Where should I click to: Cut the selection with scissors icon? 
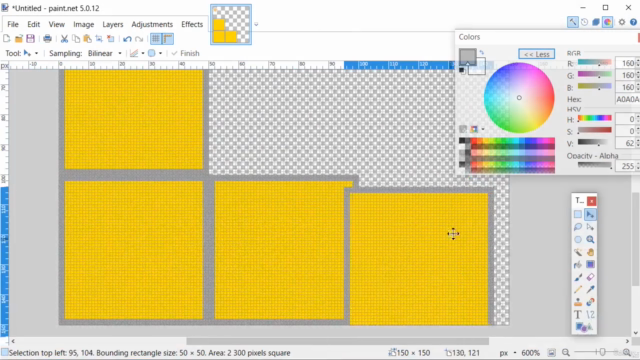64,39
